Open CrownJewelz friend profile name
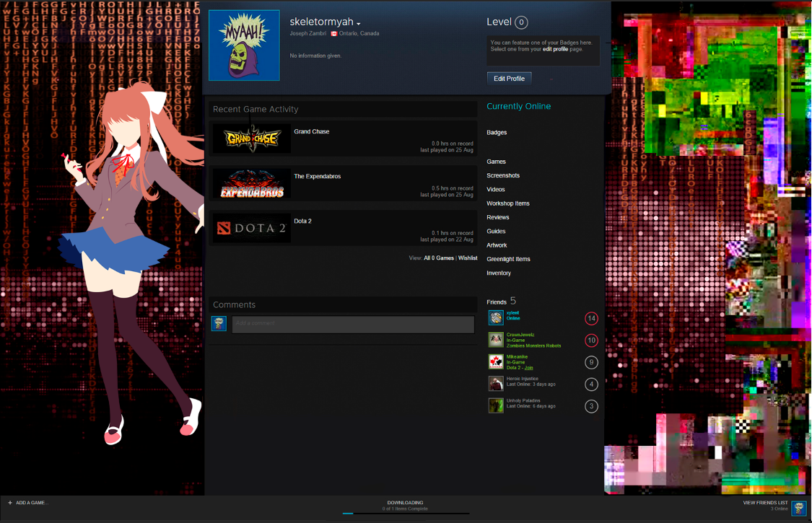812x523 pixels. click(x=520, y=335)
